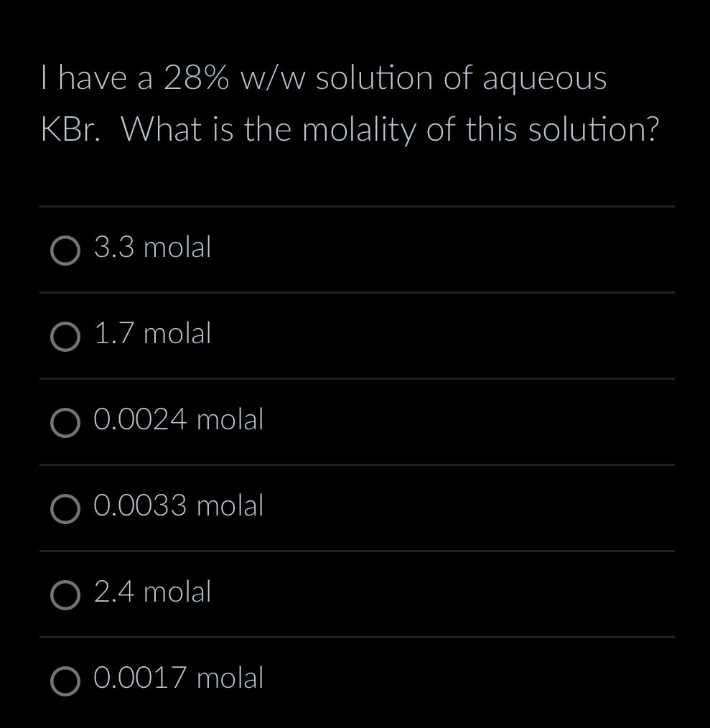Click the 0.0033 molal answer text
This screenshot has width=710, height=728.
[x=178, y=506]
